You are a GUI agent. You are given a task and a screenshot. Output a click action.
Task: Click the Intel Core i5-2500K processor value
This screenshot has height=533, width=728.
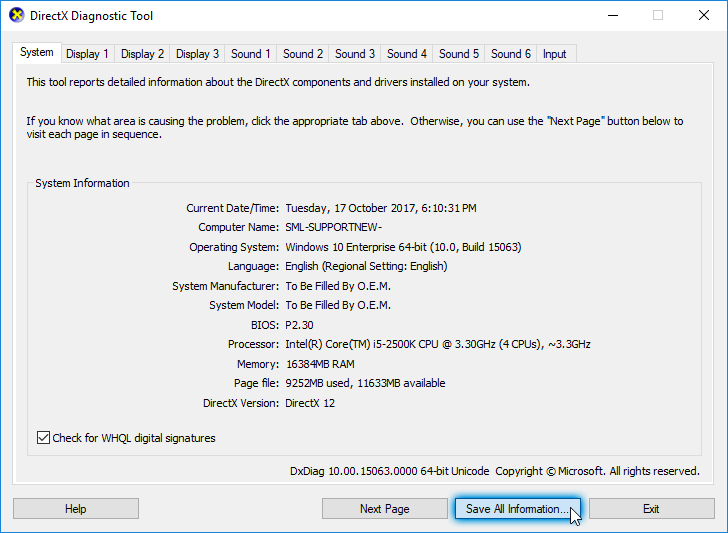(x=438, y=344)
